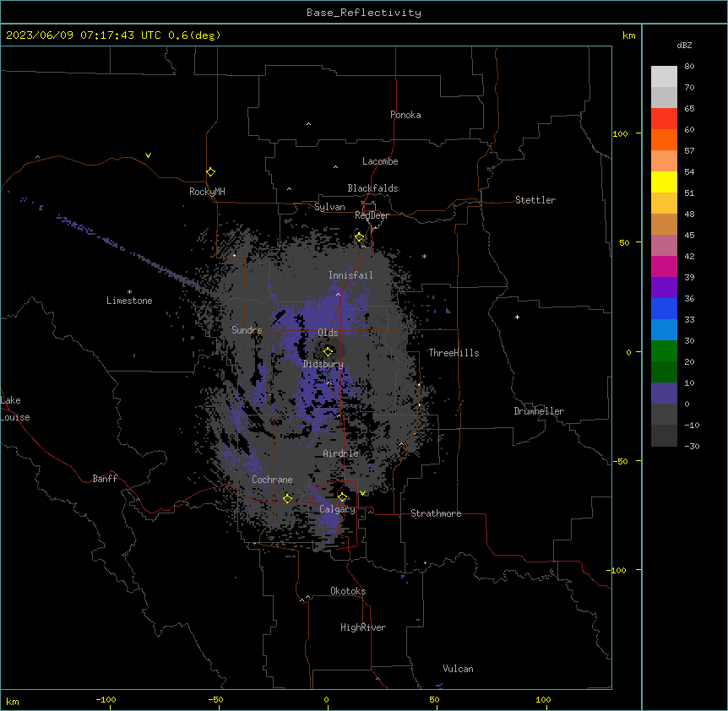Click the Innisfail town label

pyautogui.click(x=350, y=275)
